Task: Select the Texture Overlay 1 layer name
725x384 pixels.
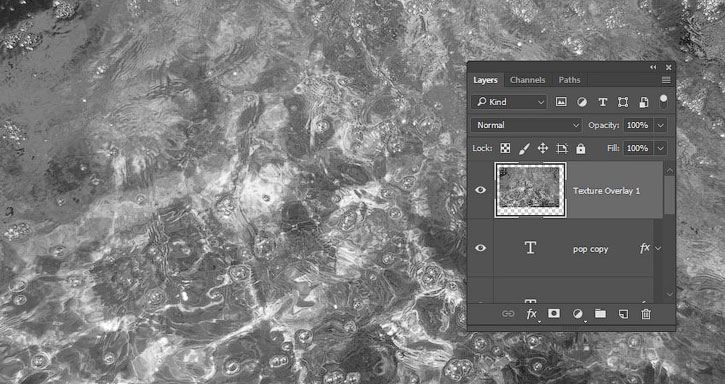Action: (607, 191)
